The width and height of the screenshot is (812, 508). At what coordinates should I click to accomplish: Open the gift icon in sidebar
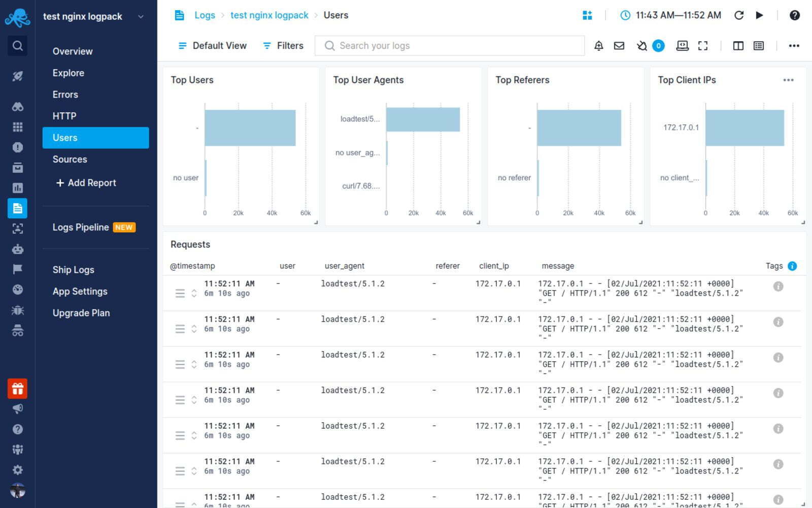pos(17,389)
